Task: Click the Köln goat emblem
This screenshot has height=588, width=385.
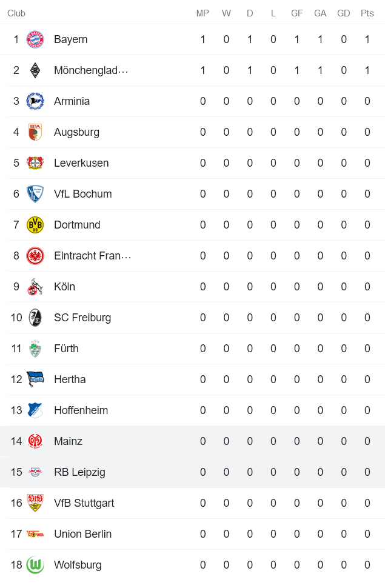Action: coord(35,286)
